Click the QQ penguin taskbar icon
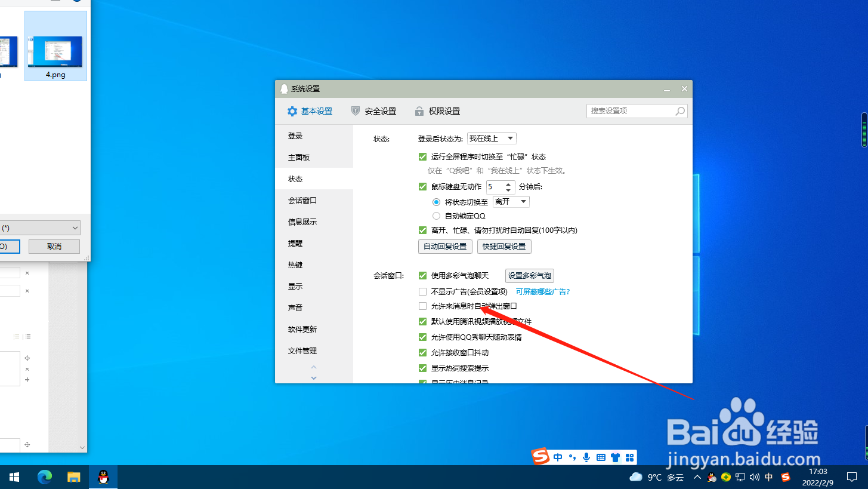 (x=103, y=477)
